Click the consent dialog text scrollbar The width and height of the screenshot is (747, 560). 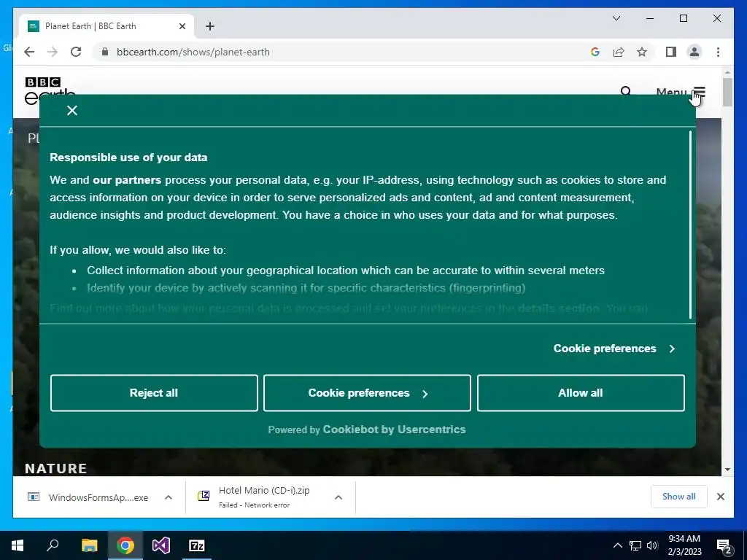click(690, 225)
